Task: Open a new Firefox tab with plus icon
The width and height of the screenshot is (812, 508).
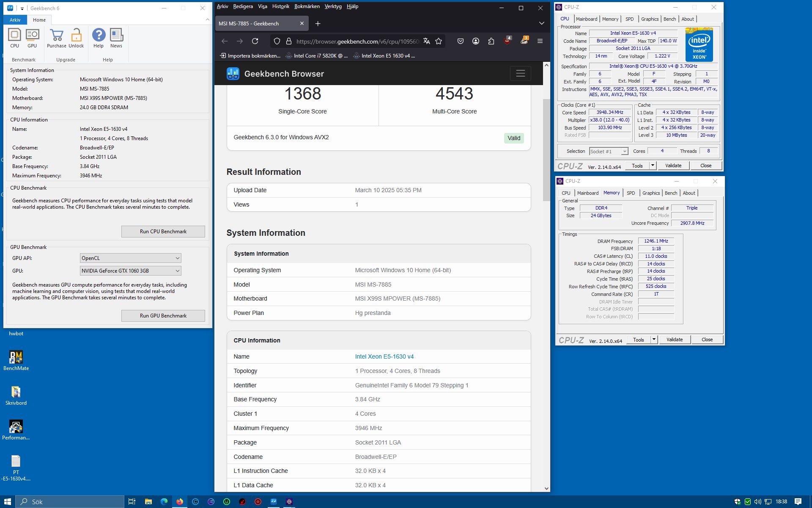Action: point(318,24)
